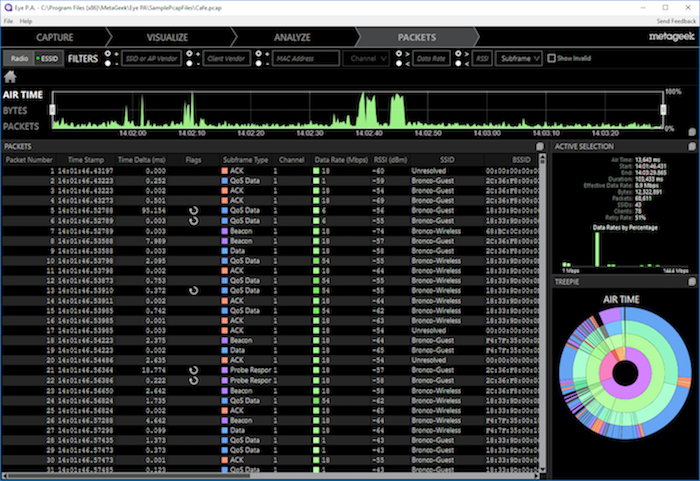Click the right handle of the timeline range
The width and height of the screenshot is (700, 481).
pyautogui.click(x=663, y=109)
